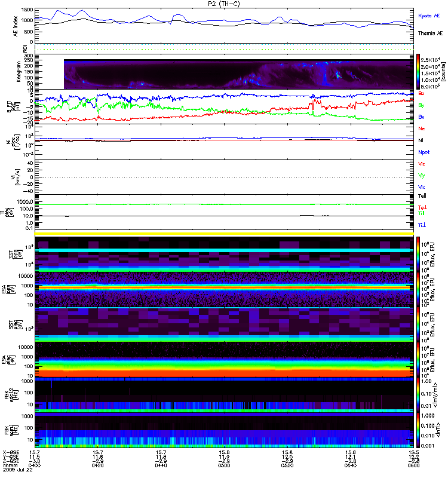Click the plot title P2 (TH-C)
Screen dimensions: 448x478
224,4
